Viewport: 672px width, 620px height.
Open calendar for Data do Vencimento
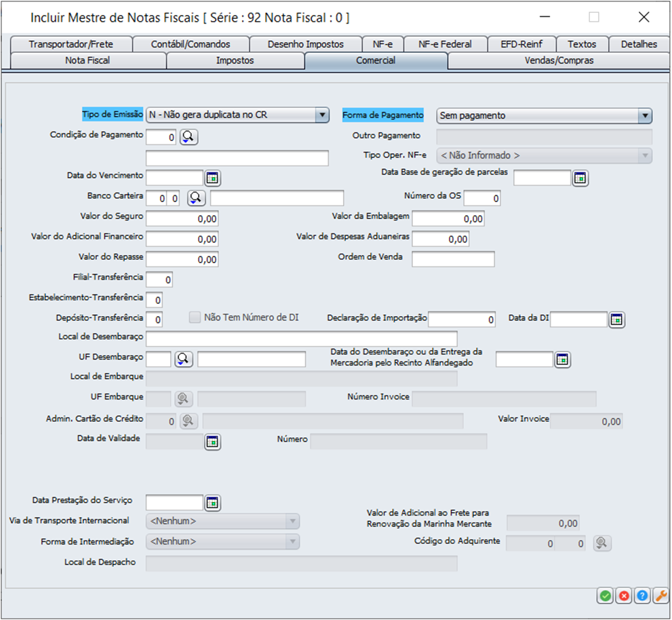(213, 178)
